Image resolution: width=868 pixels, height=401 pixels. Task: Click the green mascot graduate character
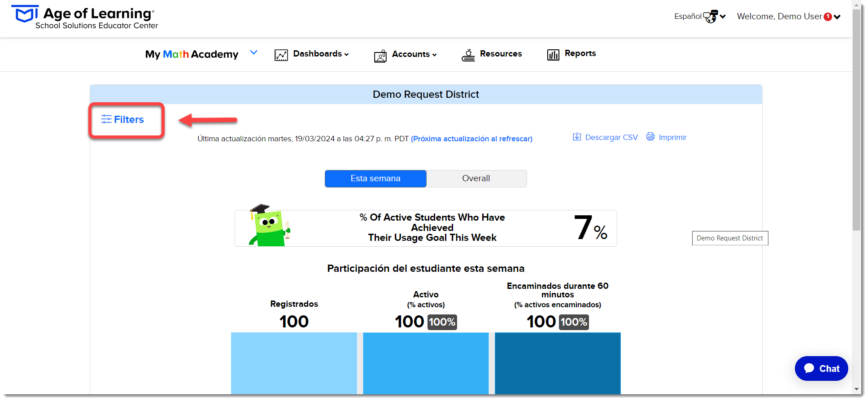pos(270,226)
